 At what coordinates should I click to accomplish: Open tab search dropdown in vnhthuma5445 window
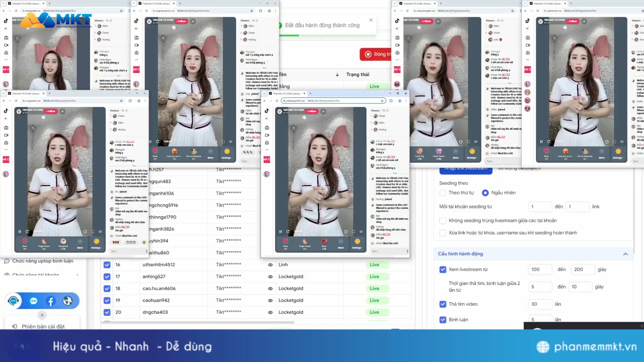pyautogui.click(x=264, y=93)
